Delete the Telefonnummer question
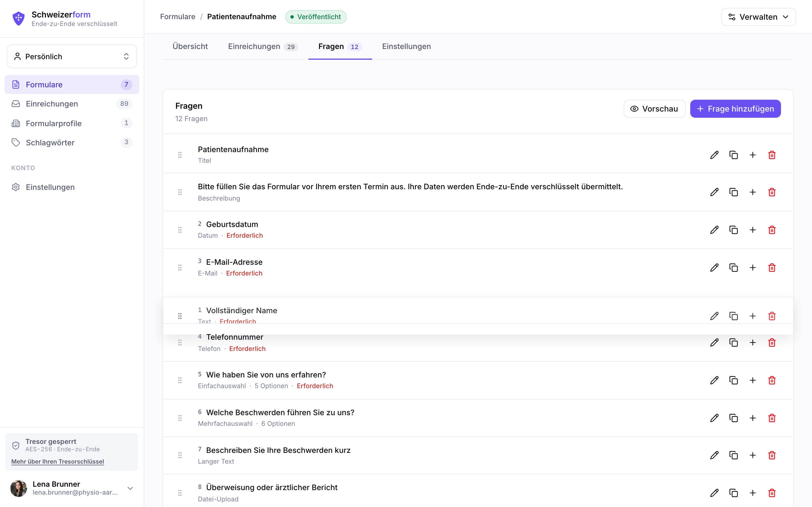 tap(772, 343)
